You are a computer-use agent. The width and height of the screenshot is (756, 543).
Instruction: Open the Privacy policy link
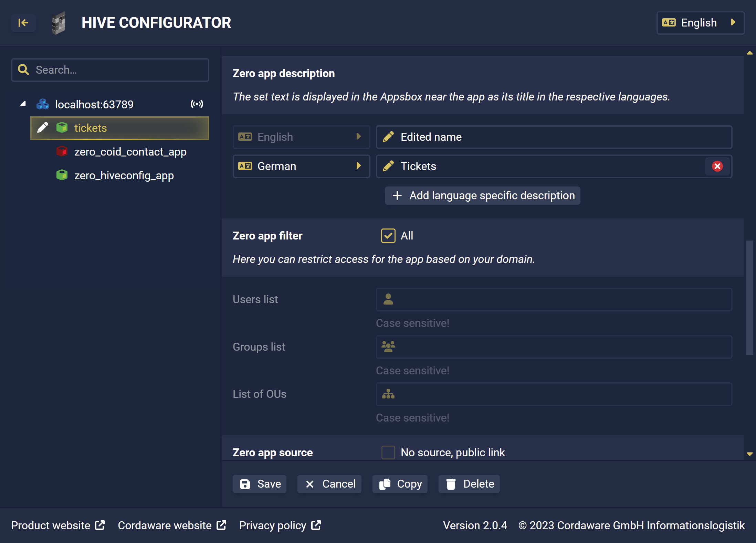tap(280, 525)
